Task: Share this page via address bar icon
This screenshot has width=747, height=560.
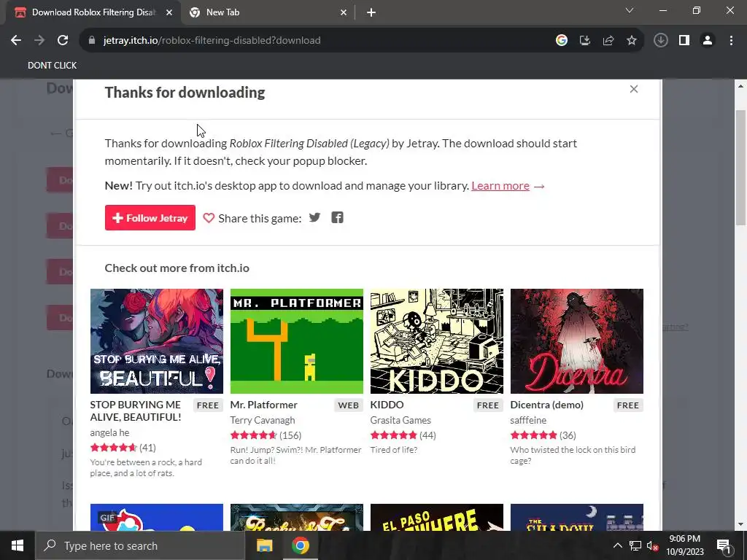Action: click(x=608, y=41)
